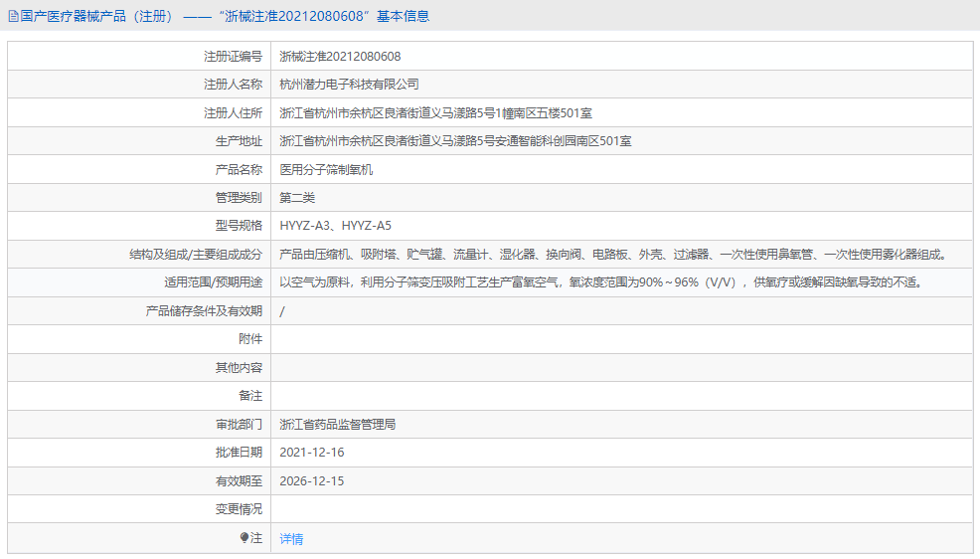The width and height of the screenshot is (980, 559).
Task: Click approving department 浙江省药品监督管理局
Action: coord(338,425)
